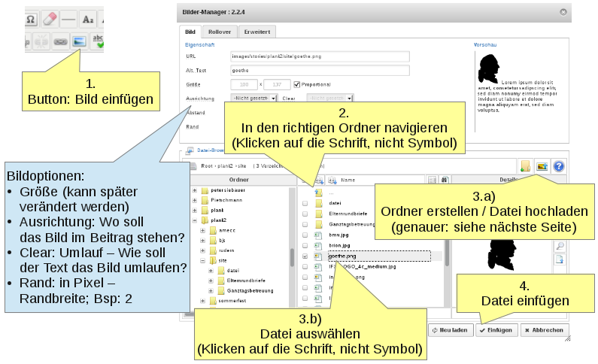Image resolution: width=598 pixels, height=364 pixels.
Task: Click the Einfügen button
Action: click(x=496, y=330)
